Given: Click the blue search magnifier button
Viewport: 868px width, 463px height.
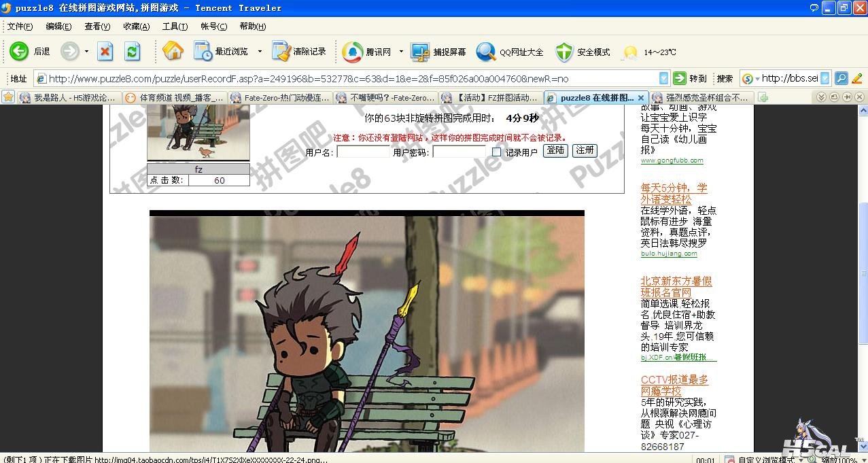Looking at the screenshot, I should (841, 78).
